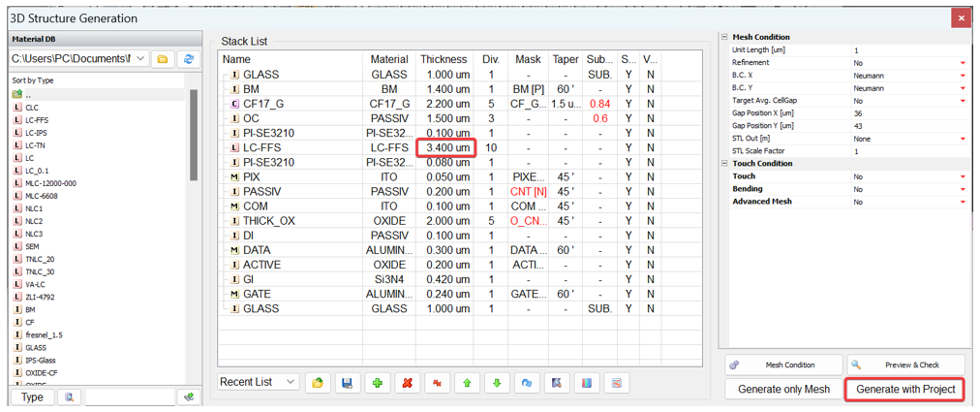Expand the Material DB path dropdown
This screenshot has width=980, height=412.
click(141, 59)
